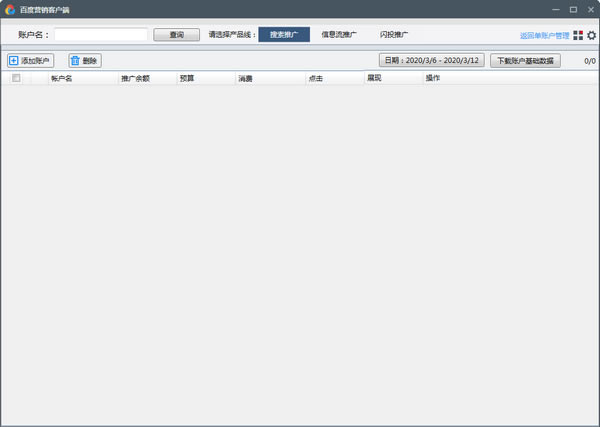The image size is (600, 427).
Task: Click the plus icon for 添加账户
Action: point(13,61)
